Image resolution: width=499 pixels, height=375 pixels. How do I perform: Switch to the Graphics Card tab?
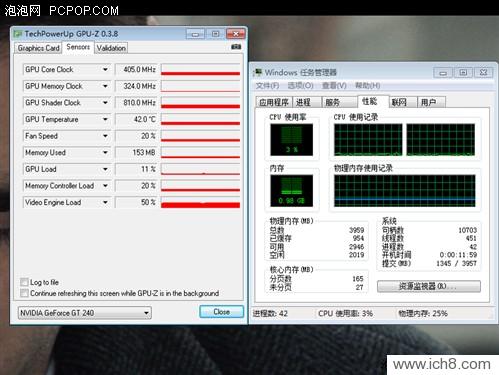(x=38, y=48)
